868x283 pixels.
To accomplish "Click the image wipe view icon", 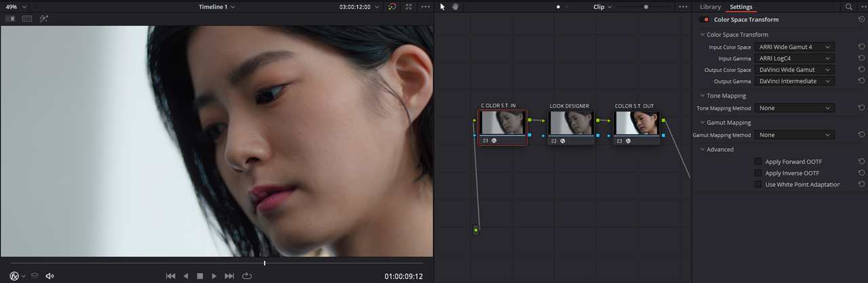I will 10,19.
